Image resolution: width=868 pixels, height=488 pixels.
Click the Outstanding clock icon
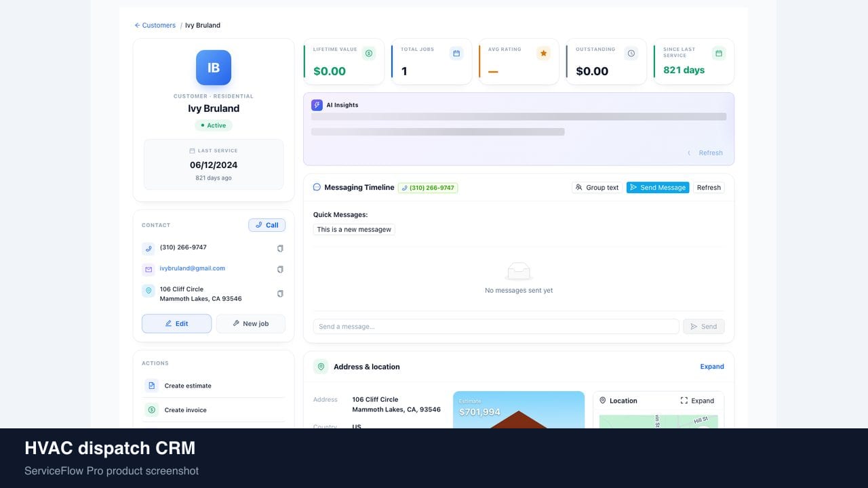(x=631, y=53)
